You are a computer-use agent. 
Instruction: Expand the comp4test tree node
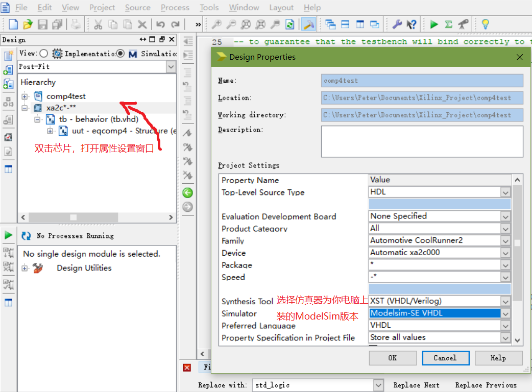[x=24, y=96]
